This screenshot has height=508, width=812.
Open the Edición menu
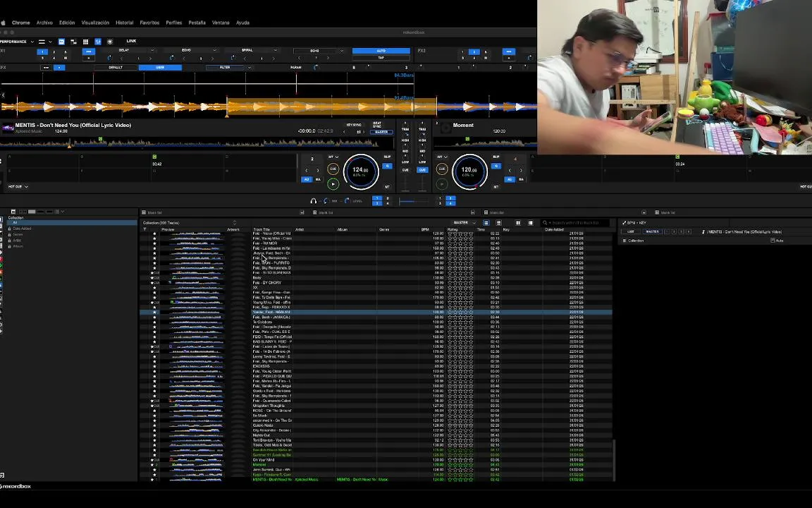[67, 23]
